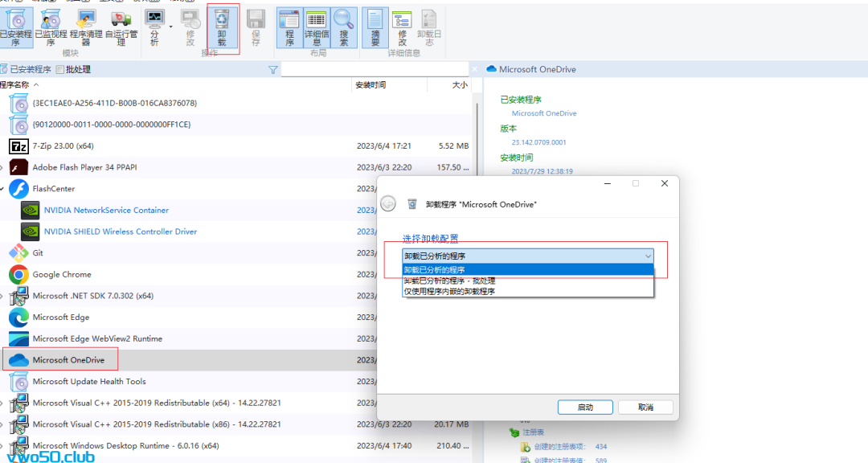The width and height of the screenshot is (868, 463).
Task: Click the FlashCenter program icon
Action: pyautogui.click(x=18, y=189)
